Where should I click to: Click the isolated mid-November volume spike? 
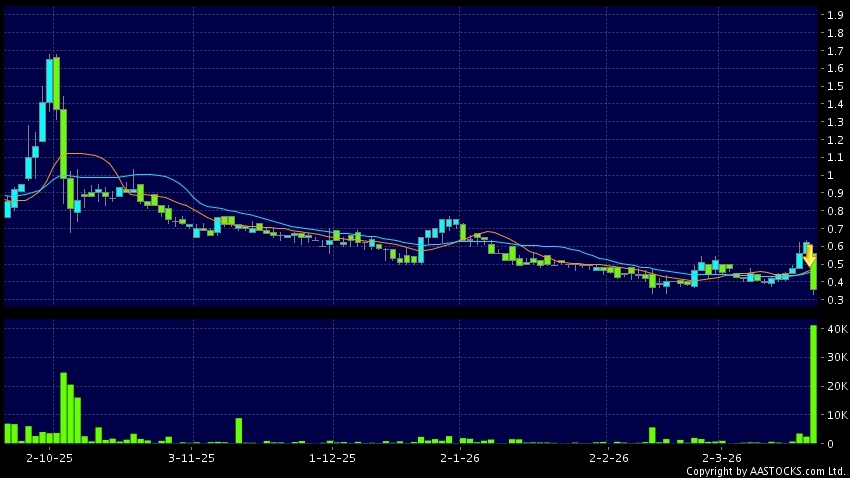click(x=239, y=430)
